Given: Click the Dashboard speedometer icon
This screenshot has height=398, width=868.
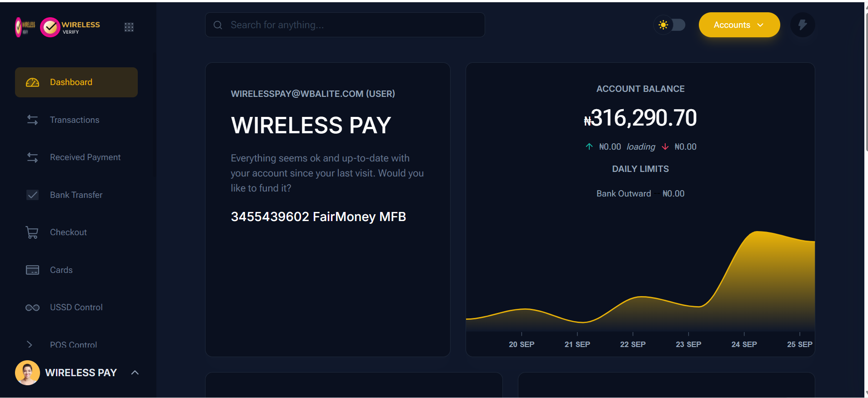Looking at the screenshot, I should point(32,82).
